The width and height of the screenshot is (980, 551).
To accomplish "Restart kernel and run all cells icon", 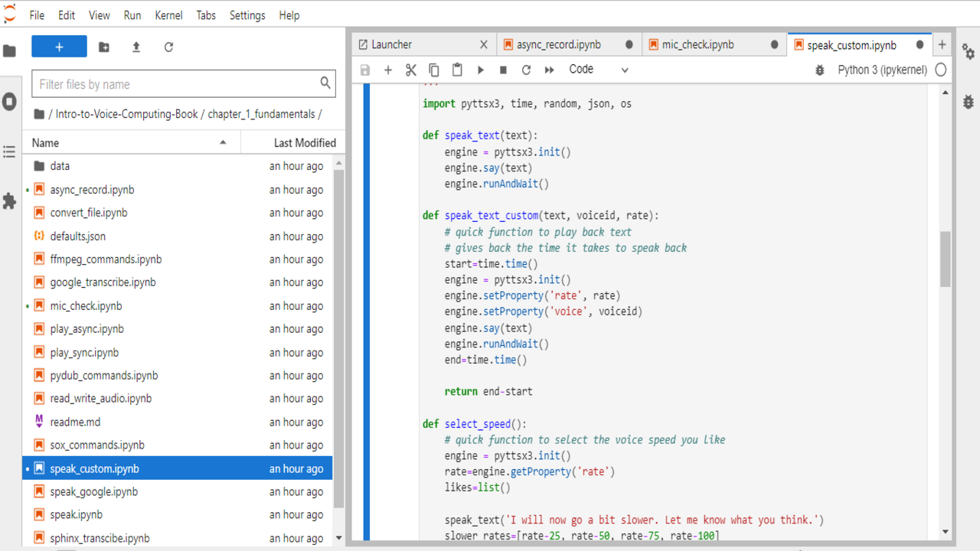I will [549, 70].
